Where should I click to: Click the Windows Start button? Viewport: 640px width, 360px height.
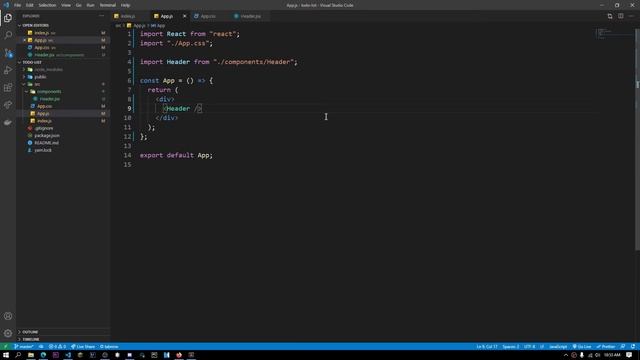pos(6,355)
